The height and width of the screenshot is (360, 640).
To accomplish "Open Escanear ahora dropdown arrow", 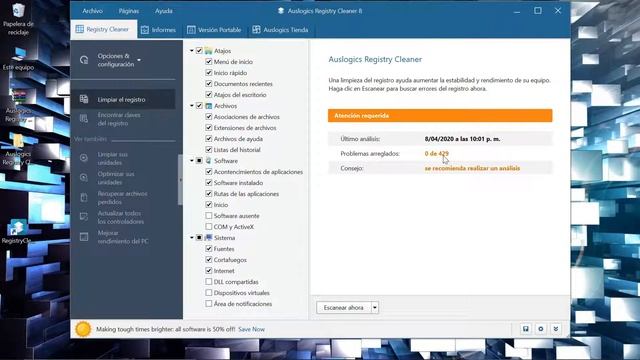I will [375, 307].
